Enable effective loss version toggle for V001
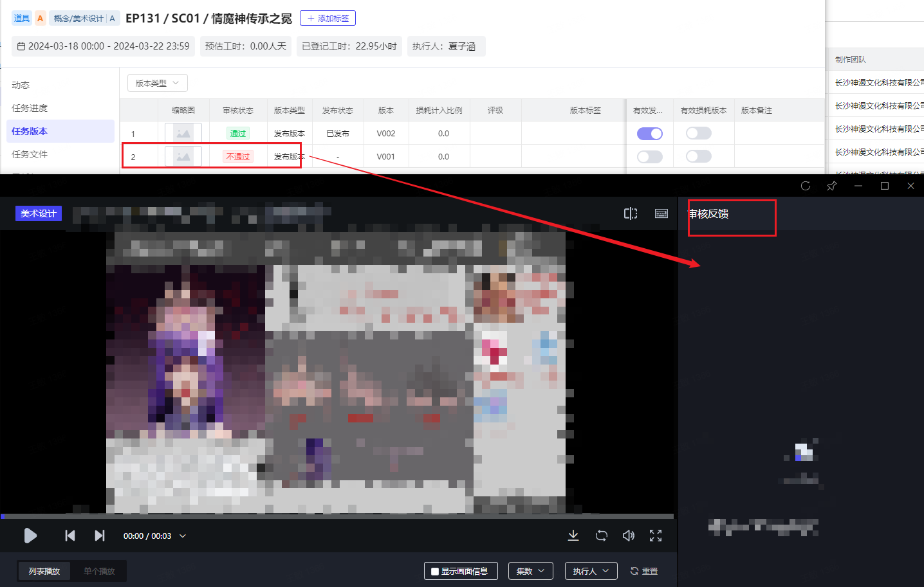This screenshot has height=587, width=924. click(698, 156)
